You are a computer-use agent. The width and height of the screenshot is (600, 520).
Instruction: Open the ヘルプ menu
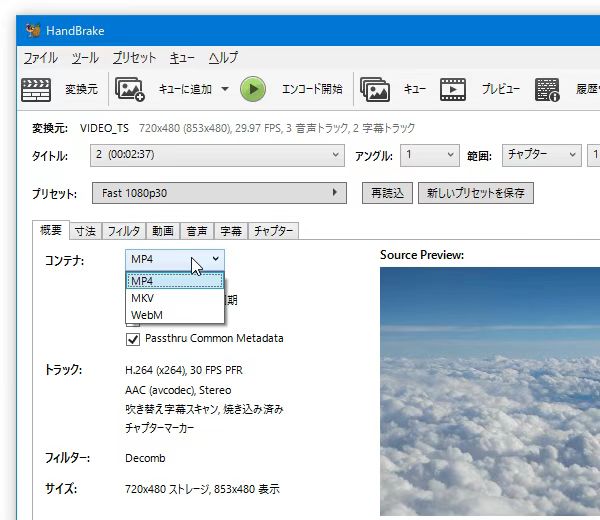pyautogui.click(x=223, y=58)
